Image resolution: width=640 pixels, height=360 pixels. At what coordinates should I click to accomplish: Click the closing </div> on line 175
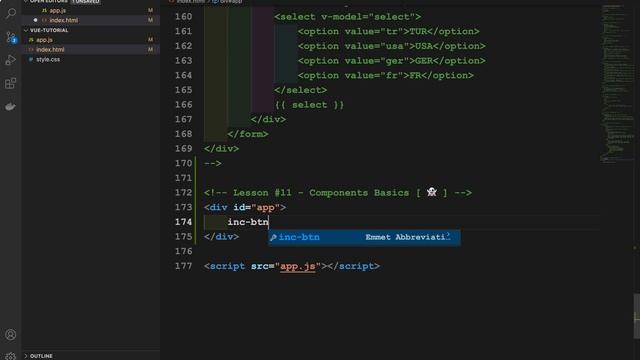pyautogui.click(x=221, y=237)
